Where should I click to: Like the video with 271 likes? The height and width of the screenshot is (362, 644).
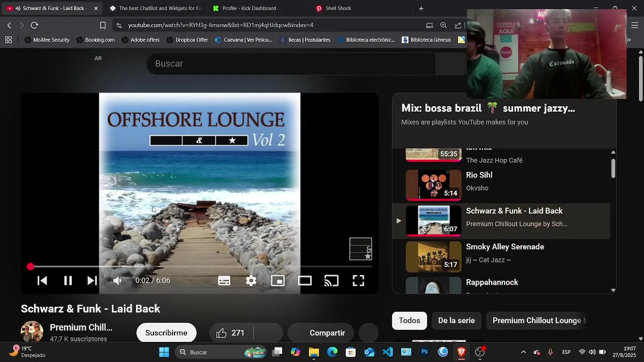point(230,333)
